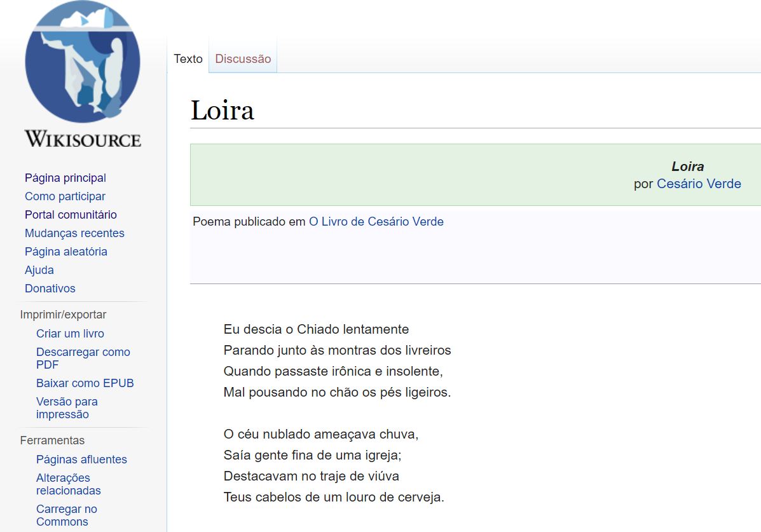Click the line 'Teus cabelos de um louro de cerveja.'
The width and height of the screenshot is (761, 532).
tap(334, 496)
